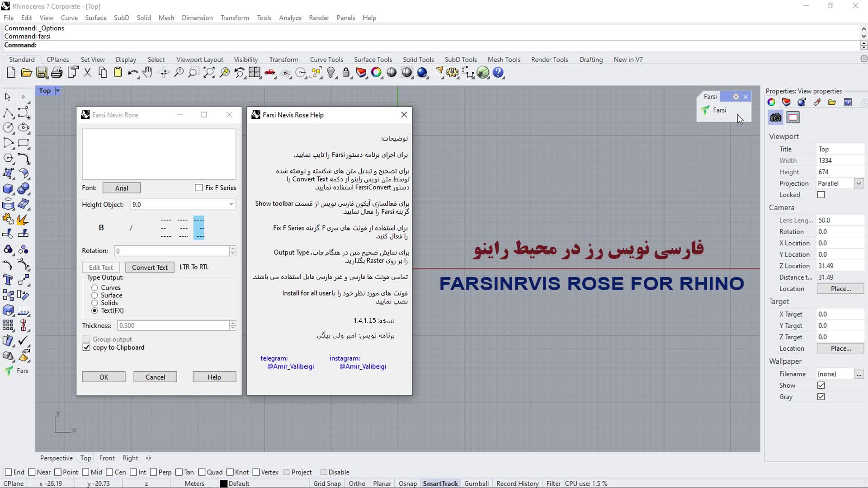
Task: Click the Zoom Extents toolbar icon
Action: (209, 73)
